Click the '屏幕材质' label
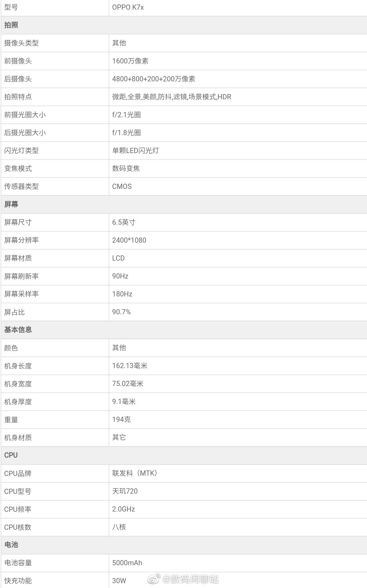Screen dimensions: 367x588 click(x=18, y=258)
